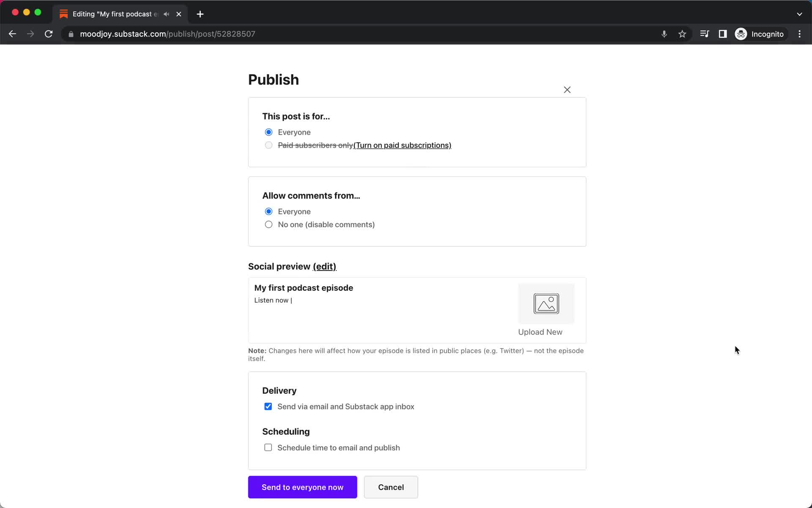The image size is (812, 508).
Task: Click the bookmark/favorites star icon
Action: tap(682, 33)
